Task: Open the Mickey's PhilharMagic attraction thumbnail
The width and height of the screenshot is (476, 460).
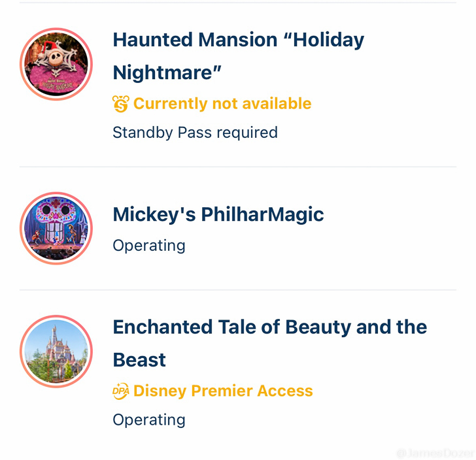Action: (x=56, y=228)
